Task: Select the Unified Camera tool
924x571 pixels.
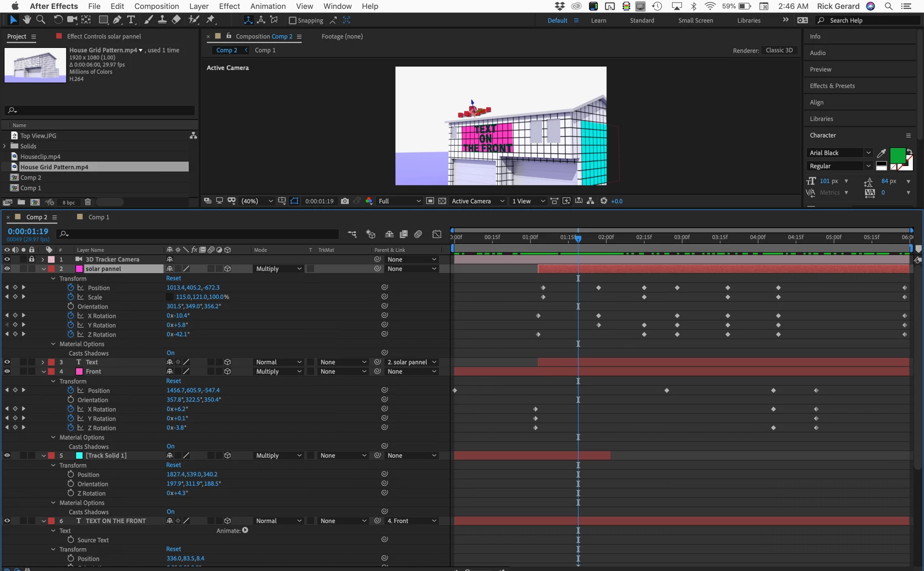Action: [x=71, y=20]
